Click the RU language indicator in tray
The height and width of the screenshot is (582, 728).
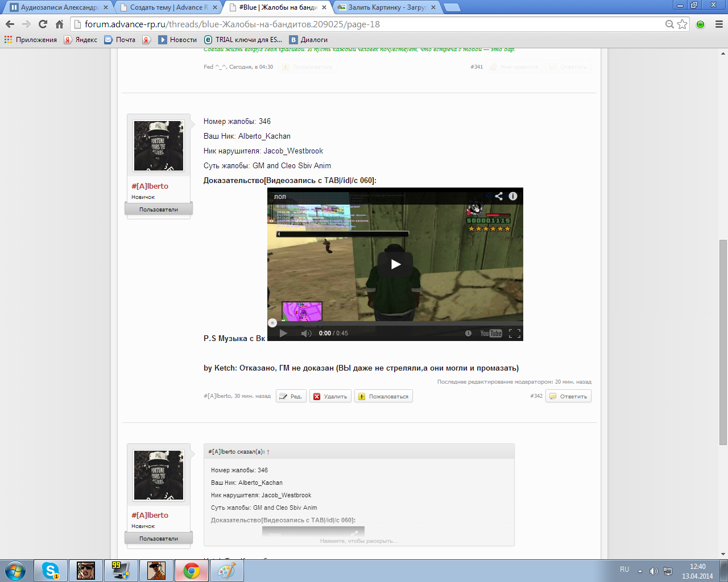click(624, 569)
